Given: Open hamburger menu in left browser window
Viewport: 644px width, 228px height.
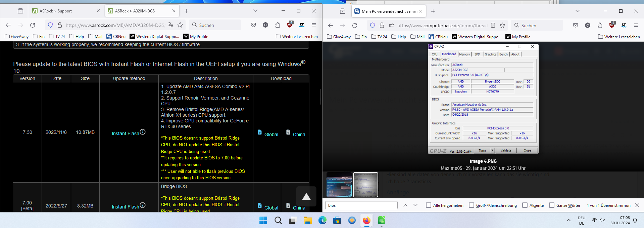Looking at the screenshot, I should 314,25.
